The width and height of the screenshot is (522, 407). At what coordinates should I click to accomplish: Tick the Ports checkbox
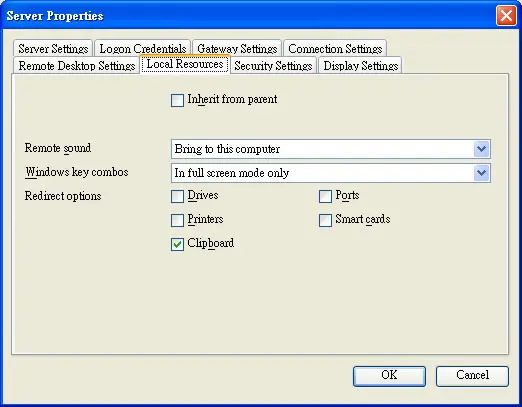(x=325, y=196)
